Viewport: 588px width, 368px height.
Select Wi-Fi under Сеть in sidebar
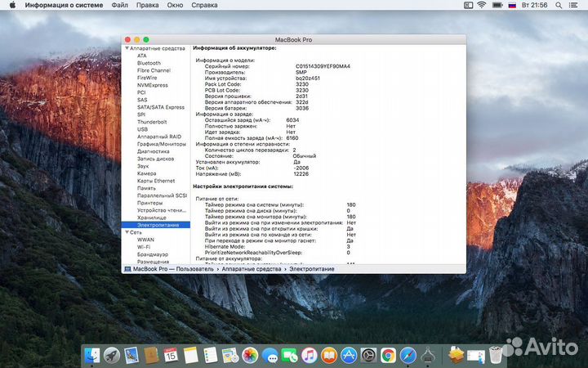click(144, 247)
